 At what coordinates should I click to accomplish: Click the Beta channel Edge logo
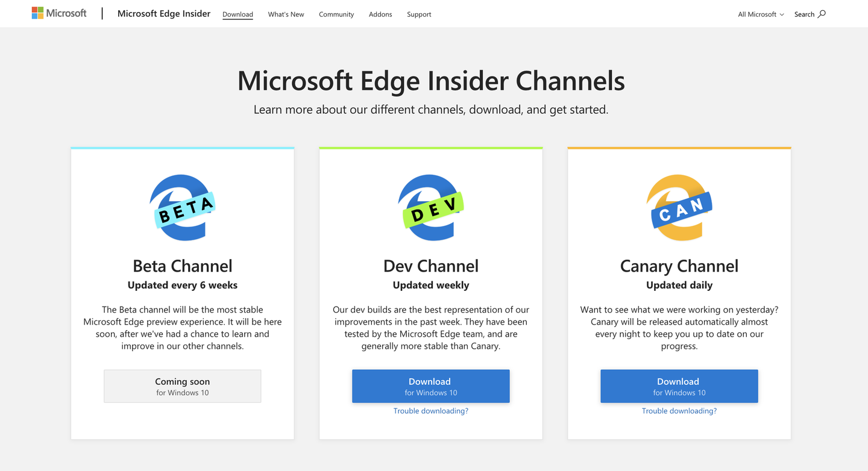tap(183, 208)
